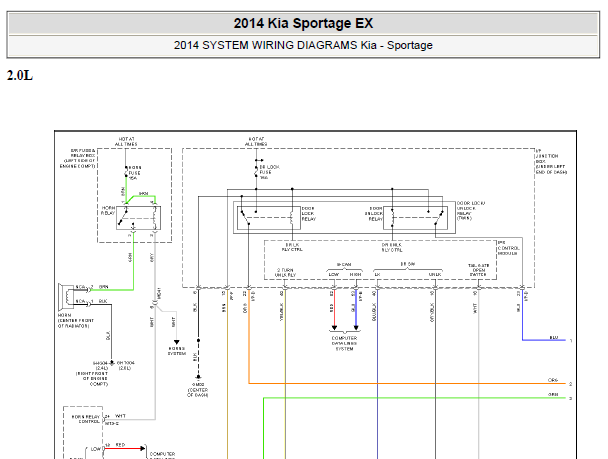
Task: Click the ORG label at connector 2
Action: [x=553, y=380]
